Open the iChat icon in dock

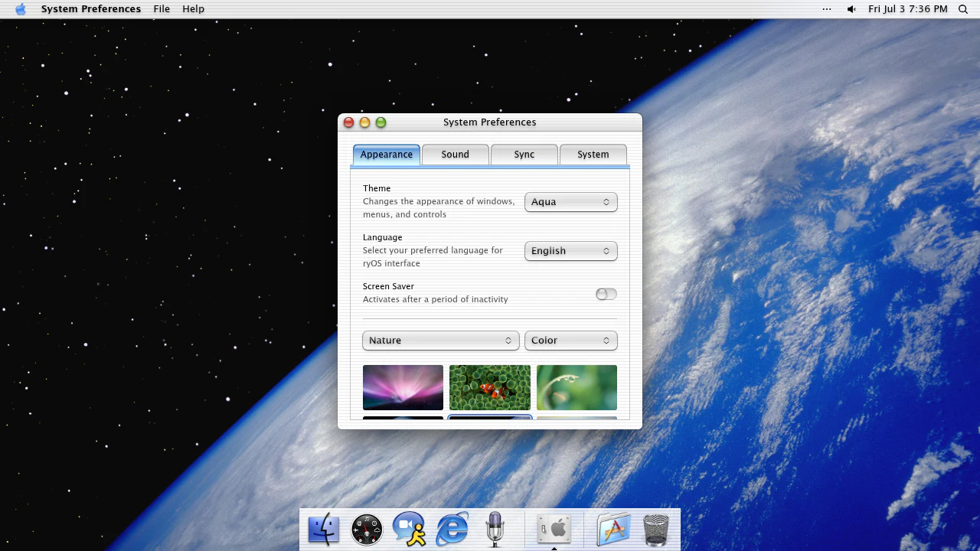point(410,530)
